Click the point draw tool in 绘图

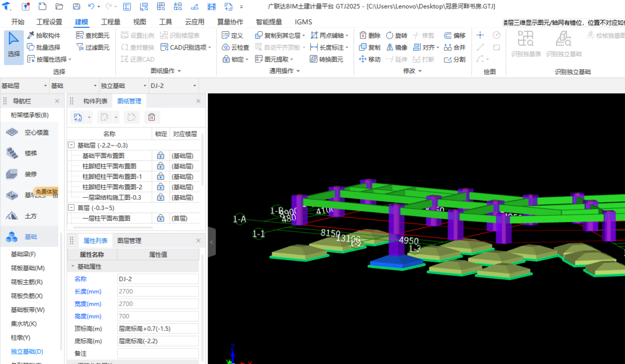pos(480,35)
